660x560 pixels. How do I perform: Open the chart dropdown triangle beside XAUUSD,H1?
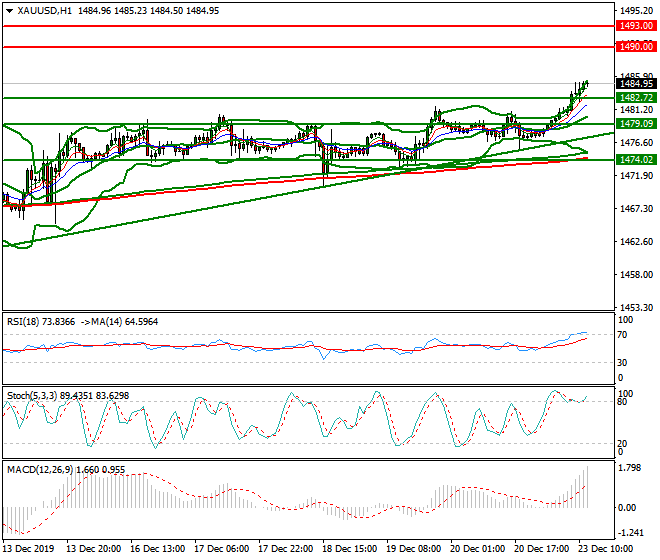pos(9,11)
